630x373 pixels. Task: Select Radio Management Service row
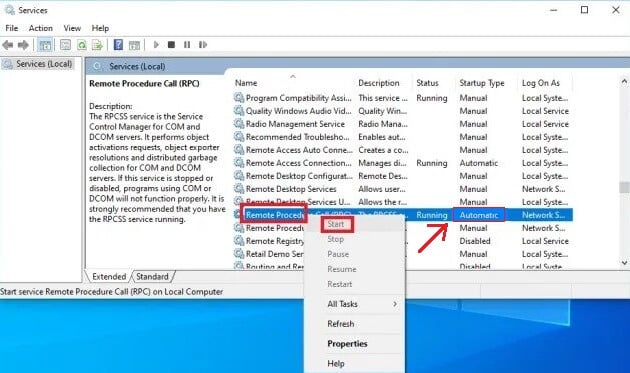[403, 124]
